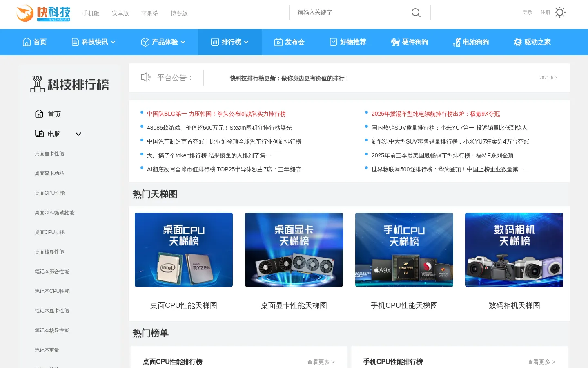Open 福特F系列登顶 article
This screenshot has height=368, width=588.
(443, 155)
